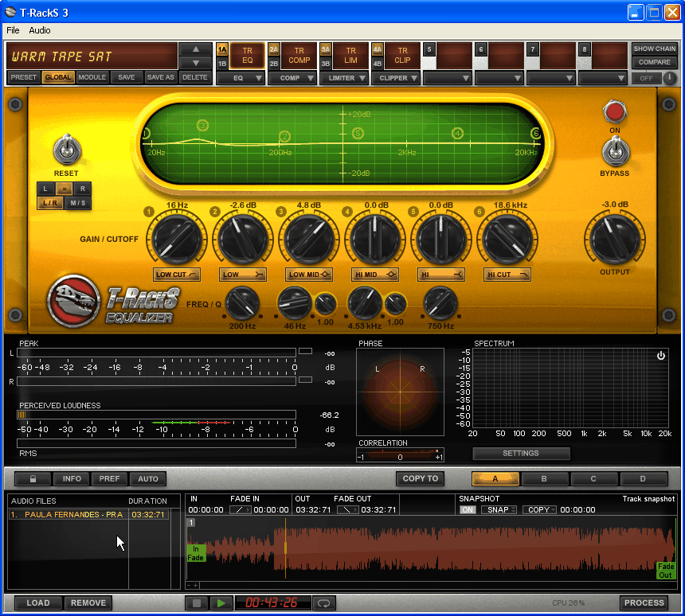Toggle the spectrum analyzer power icon
Viewport: 685px width, 616px height.
[660, 356]
